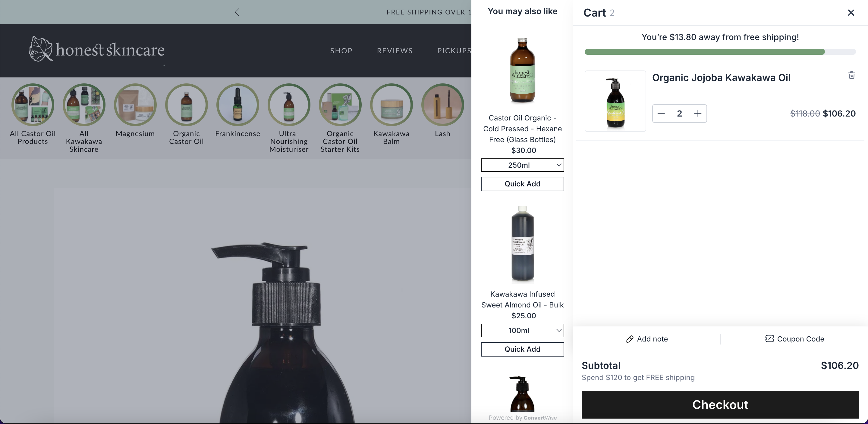This screenshot has width=868, height=424.
Task: Open the PICKUPS menu item
Action: point(454,51)
